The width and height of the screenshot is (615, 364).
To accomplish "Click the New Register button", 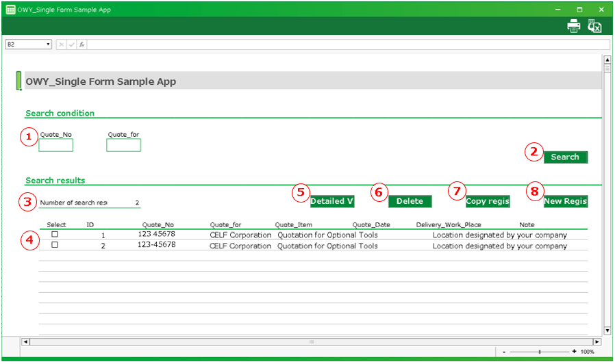I will point(565,201).
